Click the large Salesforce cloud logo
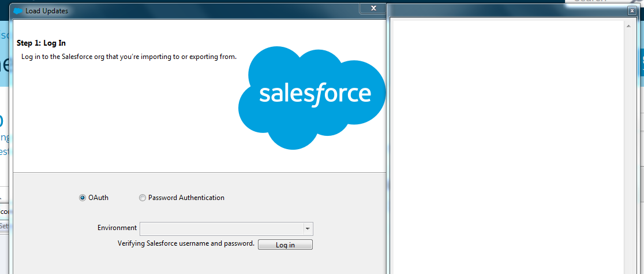644x274 pixels. (x=312, y=98)
